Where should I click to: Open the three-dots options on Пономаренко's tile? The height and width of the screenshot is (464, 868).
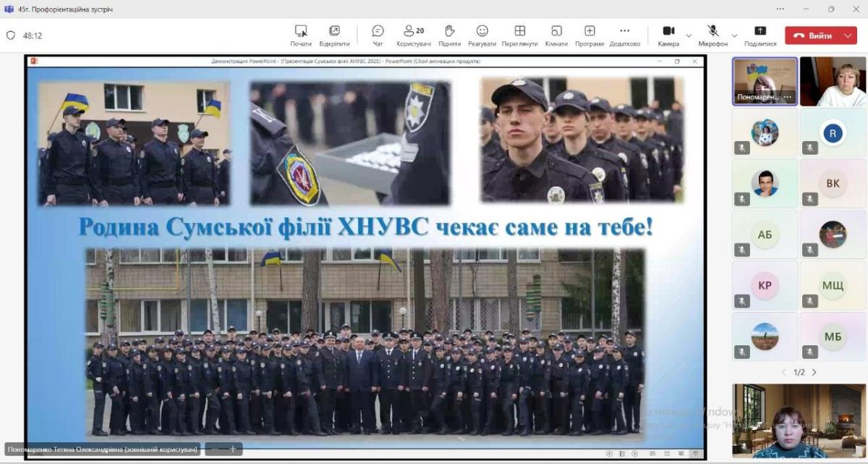[x=788, y=97]
